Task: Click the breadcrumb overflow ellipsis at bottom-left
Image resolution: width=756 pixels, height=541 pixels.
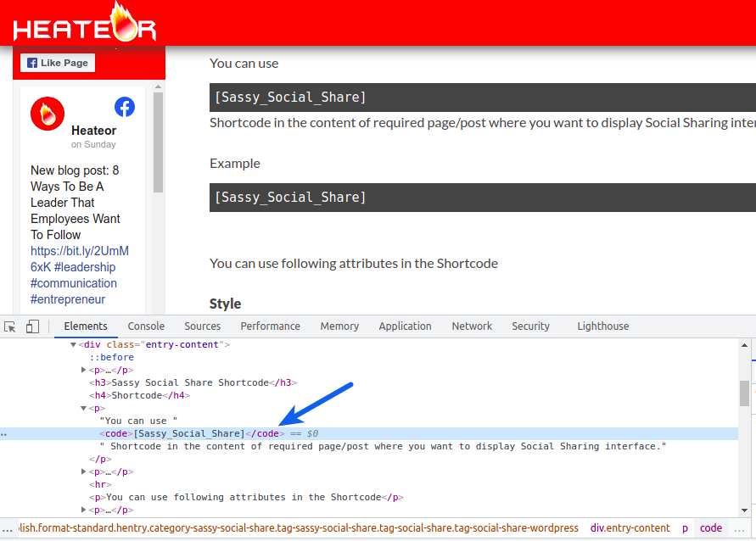Action: 7,528
